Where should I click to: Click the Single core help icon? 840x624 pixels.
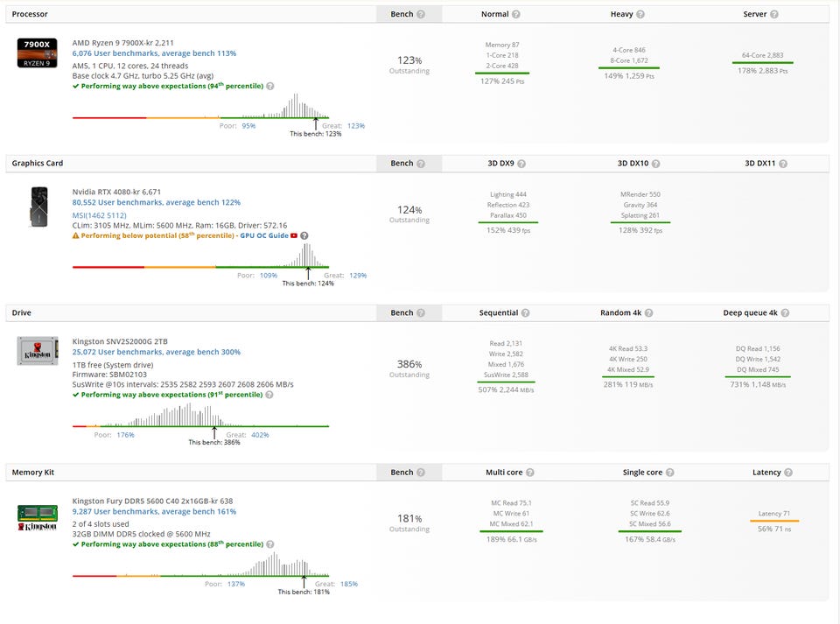670,473
